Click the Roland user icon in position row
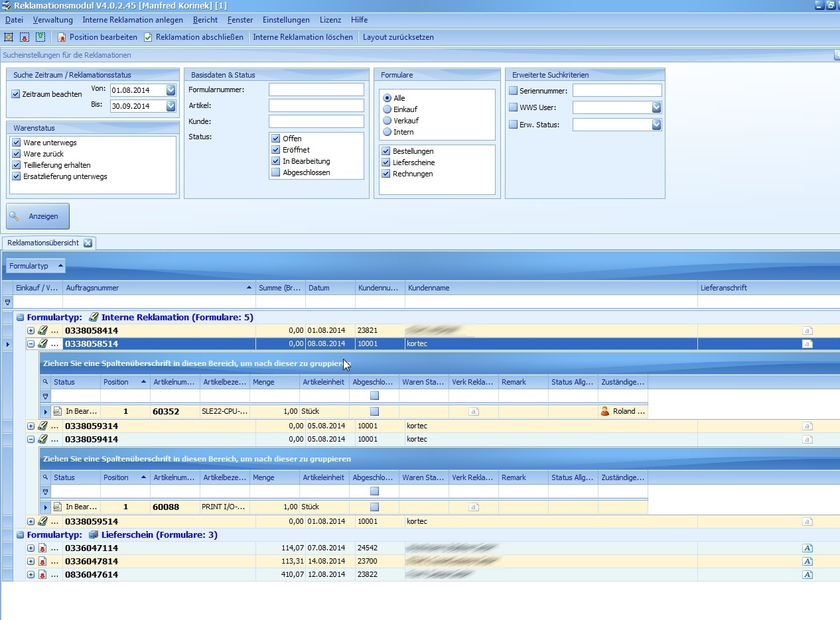840x620 pixels. [604, 411]
